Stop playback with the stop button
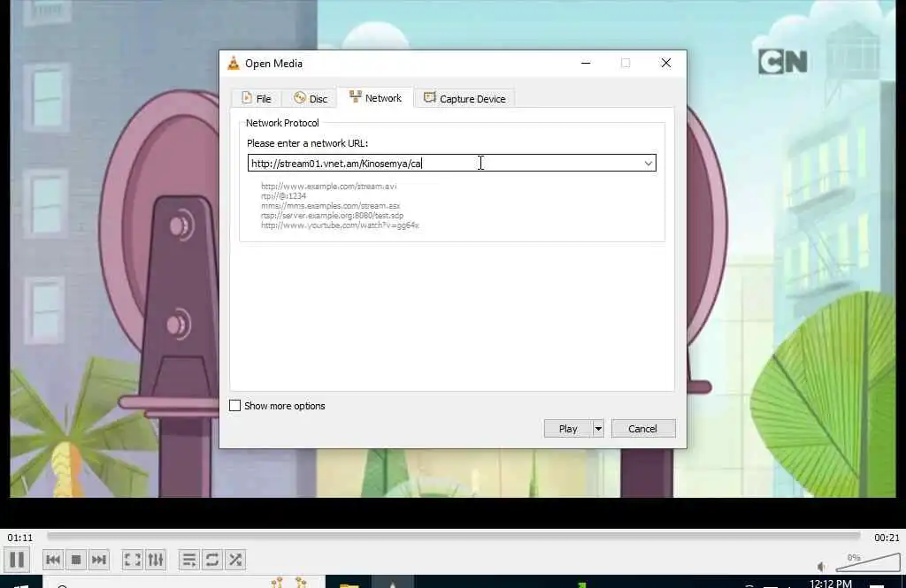The height and width of the screenshot is (588, 906). pos(76,559)
